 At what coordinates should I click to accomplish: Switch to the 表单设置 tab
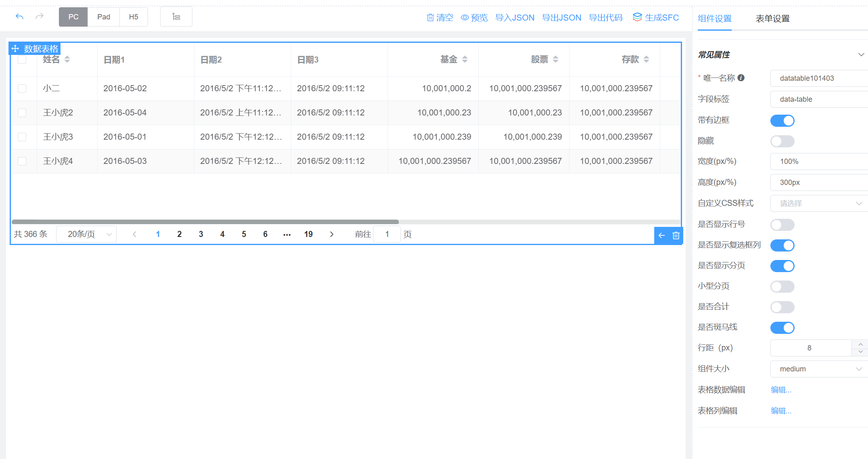(772, 19)
